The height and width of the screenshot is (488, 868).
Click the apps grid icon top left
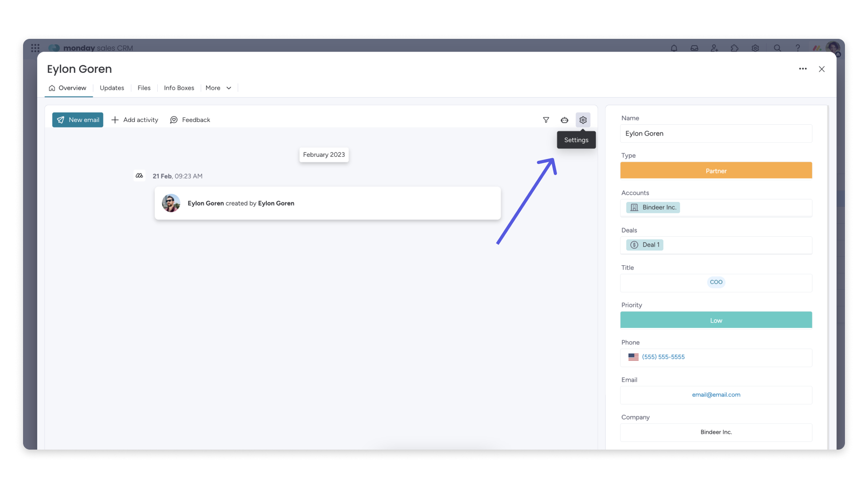35,48
